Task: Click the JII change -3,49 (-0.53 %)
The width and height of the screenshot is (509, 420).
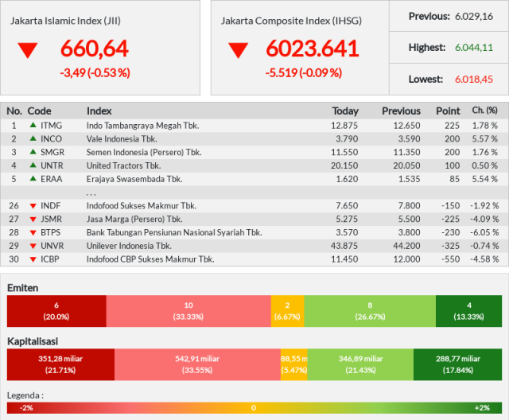Action: coord(95,72)
